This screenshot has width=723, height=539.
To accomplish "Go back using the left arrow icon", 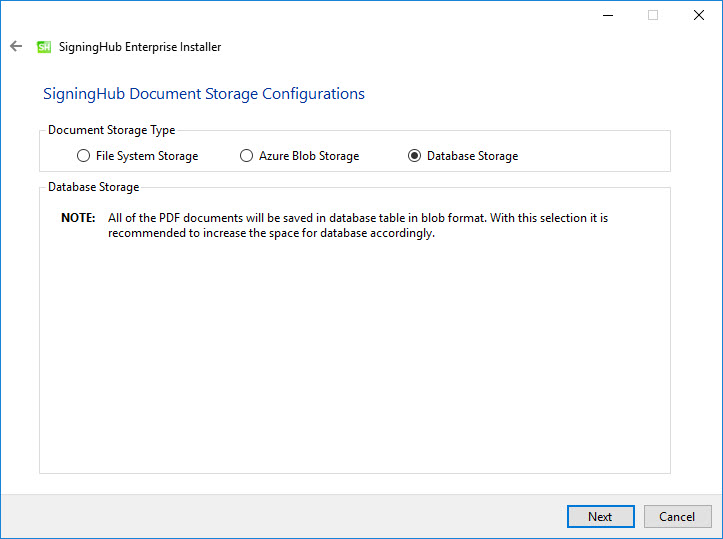I will tap(16, 46).
